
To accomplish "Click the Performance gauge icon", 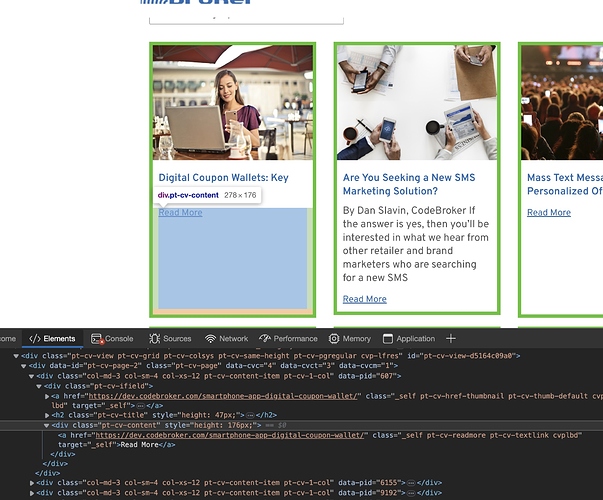I will 265,339.
